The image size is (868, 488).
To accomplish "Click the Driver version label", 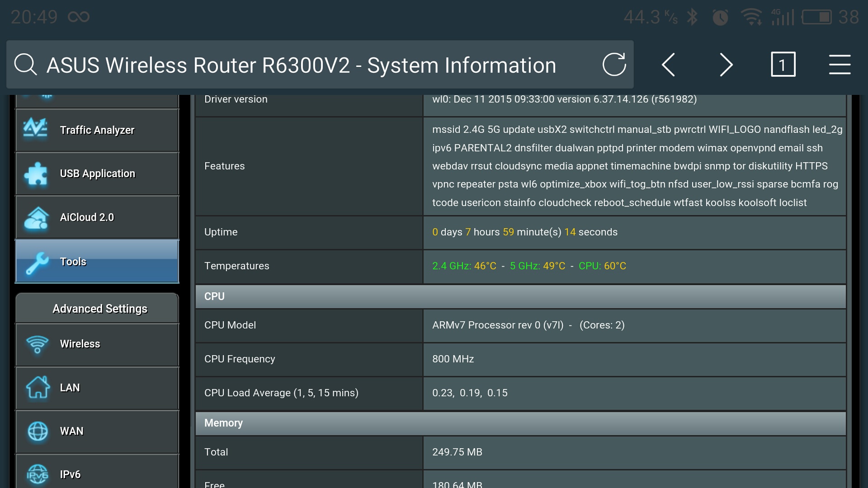I will pos(236,99).
